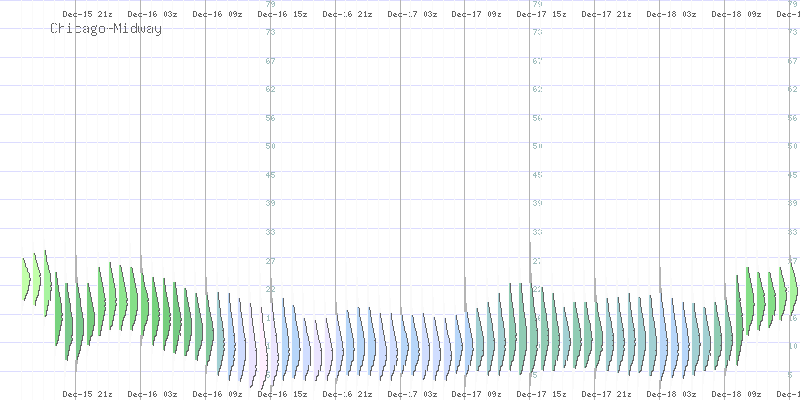The image size is (800, 400).
Task: Click the 73 value on the right axis
Action: point(791,33)
